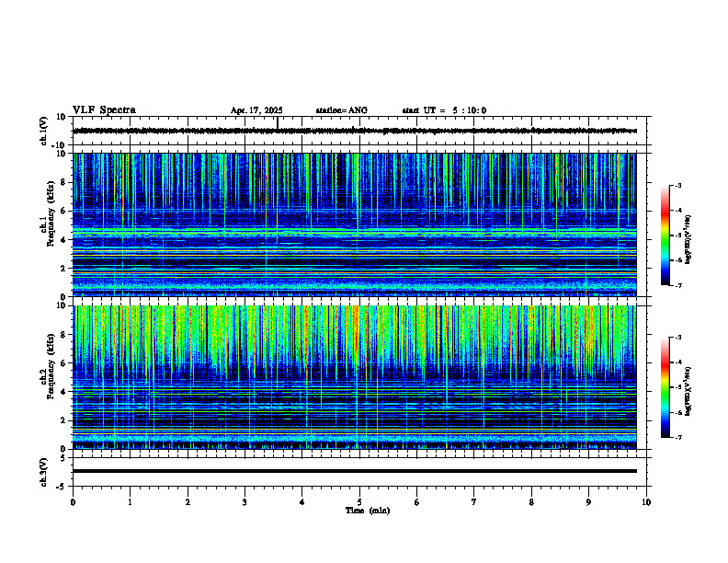
Task: Click the "station=ANG" header label
Action: (x=341, y=110)
